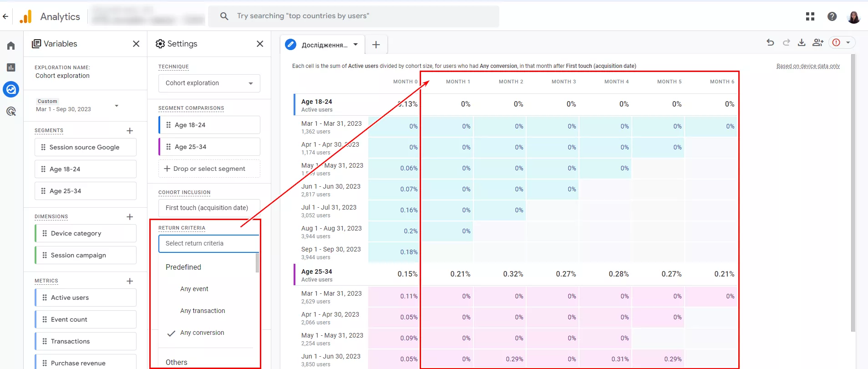Click MONTH 3 column header
868x369 pixels.
click(x=563, y=82)
